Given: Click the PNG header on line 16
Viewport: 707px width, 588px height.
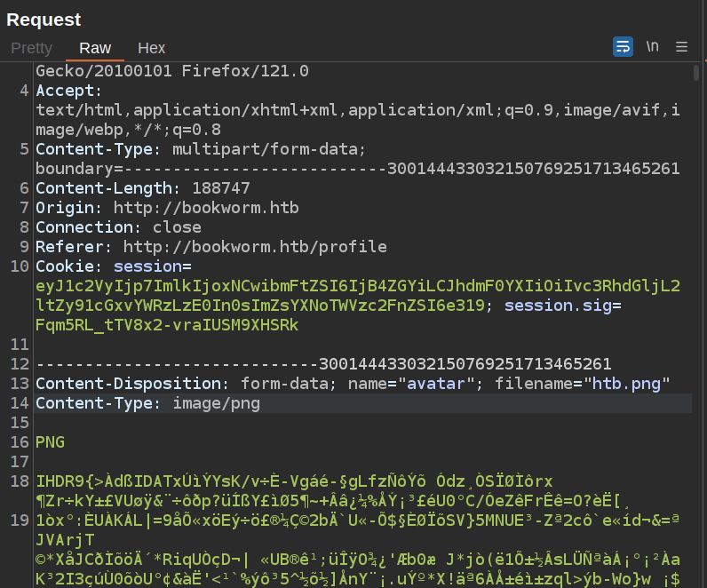Looking at the screenshot, I should (50, 442).
